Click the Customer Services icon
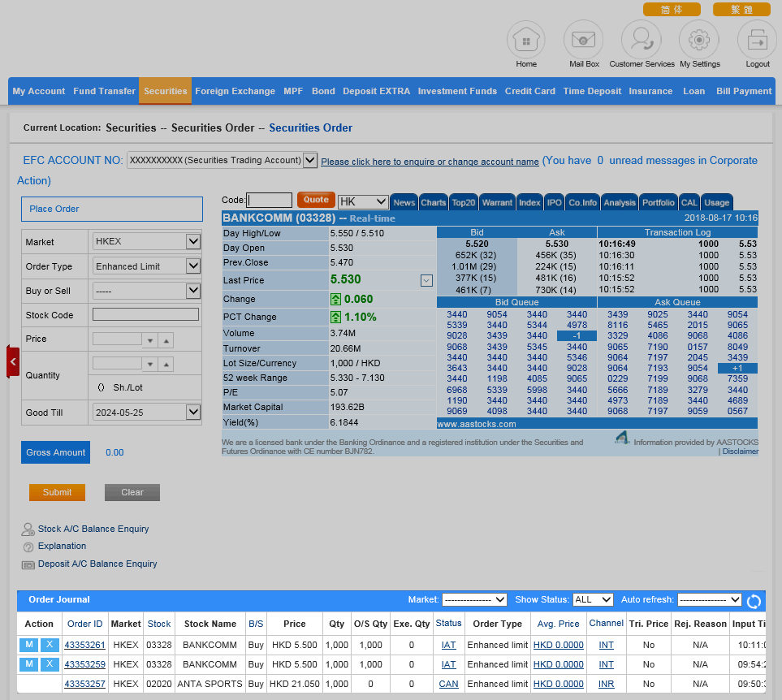The height and width of the screenshot is (700, 782). point(642,40)
